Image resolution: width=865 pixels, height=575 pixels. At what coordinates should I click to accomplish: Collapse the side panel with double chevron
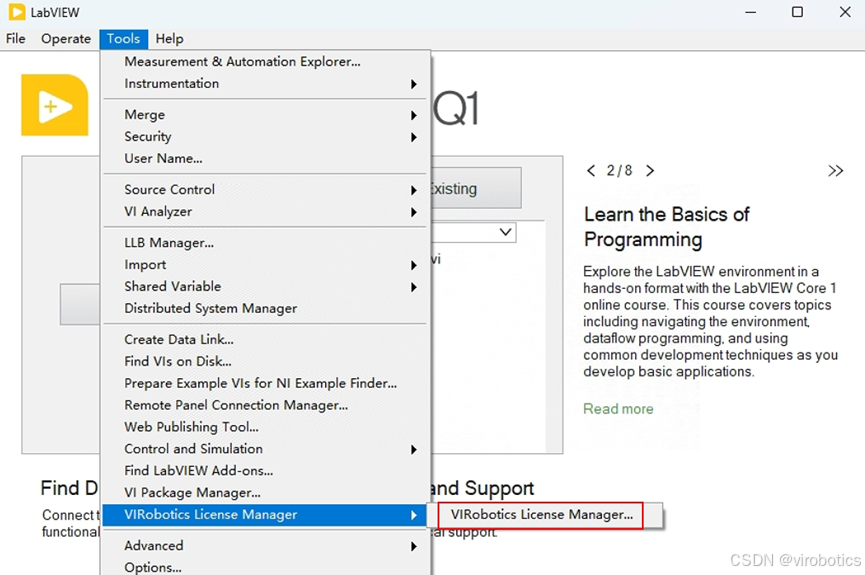(x=836, y=171)
